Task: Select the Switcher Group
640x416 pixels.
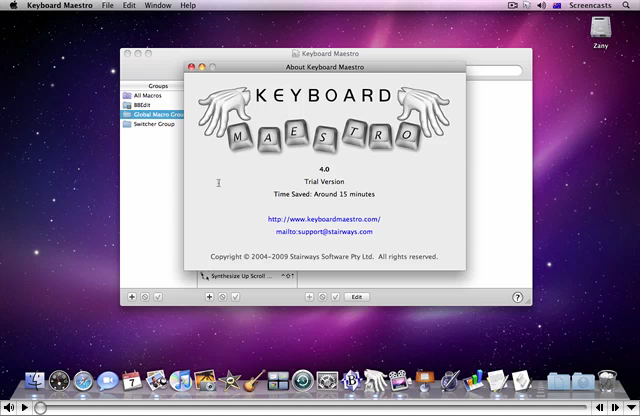Action: click(153, 124)
